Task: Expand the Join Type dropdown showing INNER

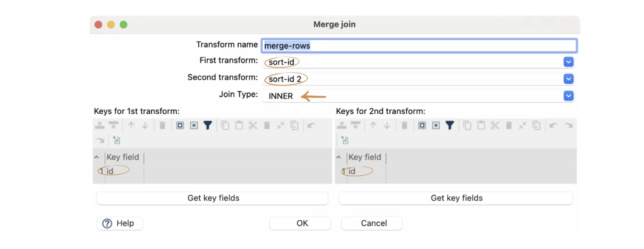Action: click(x=568, y=96)
